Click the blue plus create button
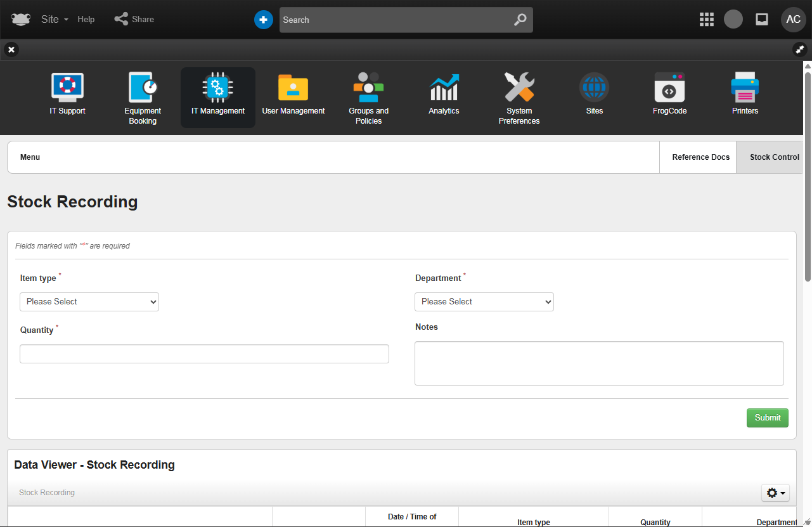 click(x=264, y=20)
